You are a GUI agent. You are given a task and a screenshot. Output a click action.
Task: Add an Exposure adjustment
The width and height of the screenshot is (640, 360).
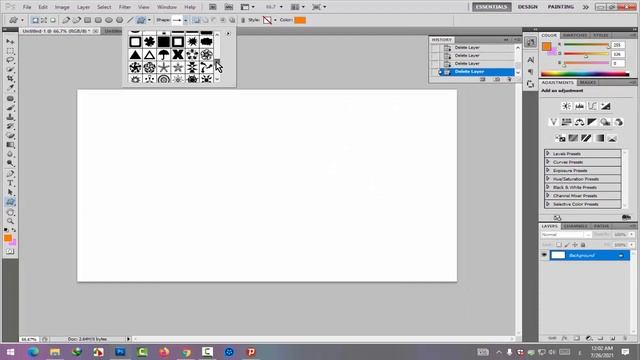point(605,106)
